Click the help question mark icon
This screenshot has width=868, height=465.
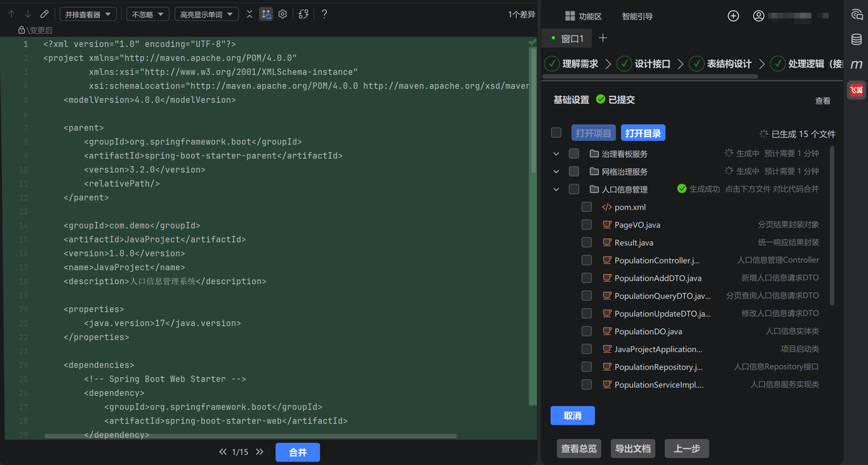tap(324, 14)
